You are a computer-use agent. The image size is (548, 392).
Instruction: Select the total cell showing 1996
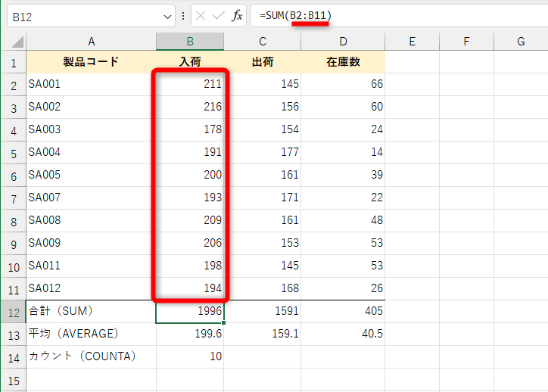click(x=190, y=311)
